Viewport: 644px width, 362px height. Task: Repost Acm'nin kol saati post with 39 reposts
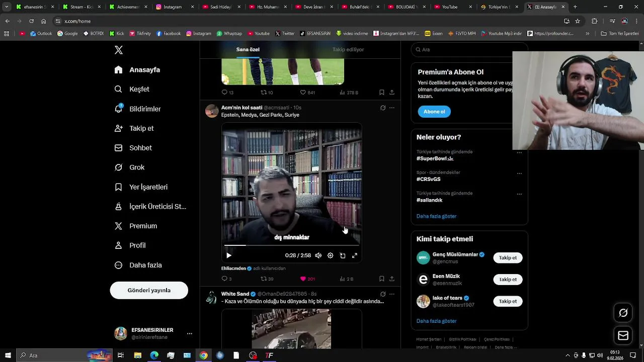pos(267,279)
